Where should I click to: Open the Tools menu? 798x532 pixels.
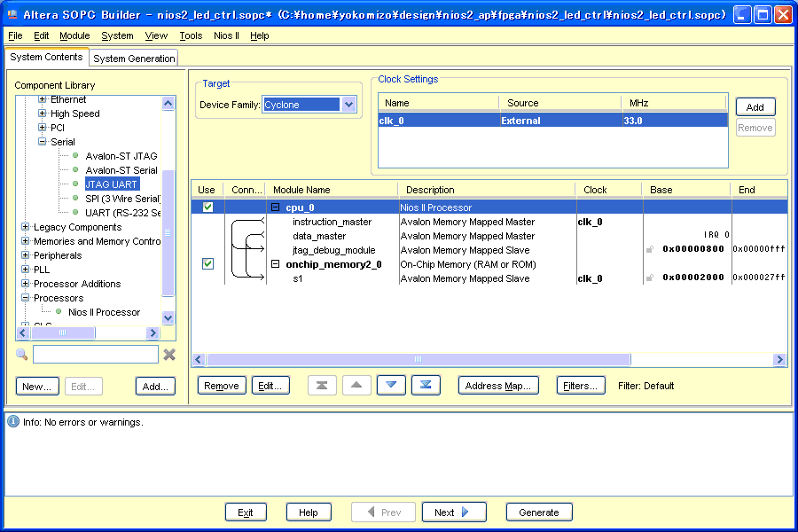[191, 35]
